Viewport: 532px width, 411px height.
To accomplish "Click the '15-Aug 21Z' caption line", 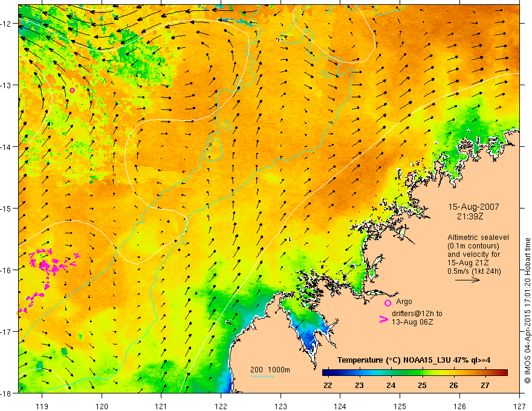I will tap(468, 263).
